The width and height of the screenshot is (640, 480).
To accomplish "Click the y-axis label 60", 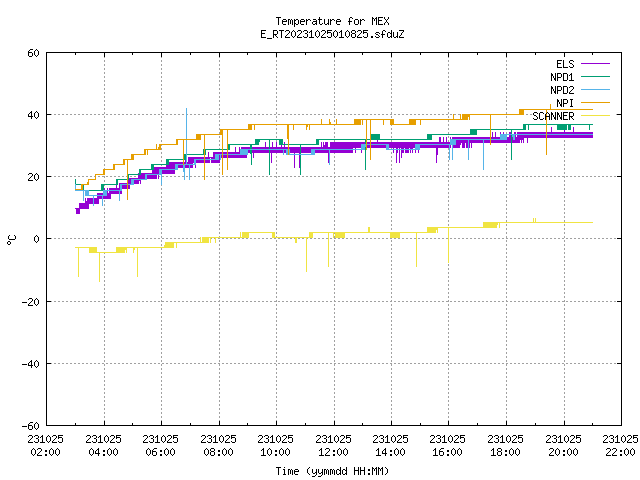I will click(33, 53).
